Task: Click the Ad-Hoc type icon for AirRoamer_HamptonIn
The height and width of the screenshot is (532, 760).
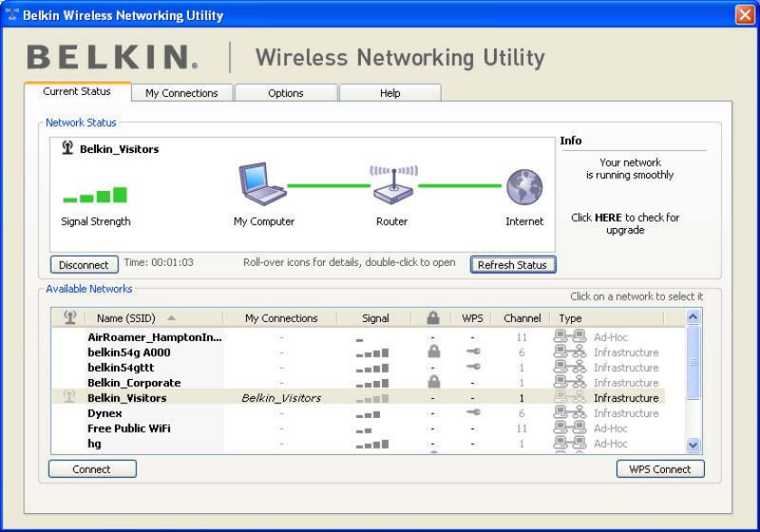Action: 570,337
